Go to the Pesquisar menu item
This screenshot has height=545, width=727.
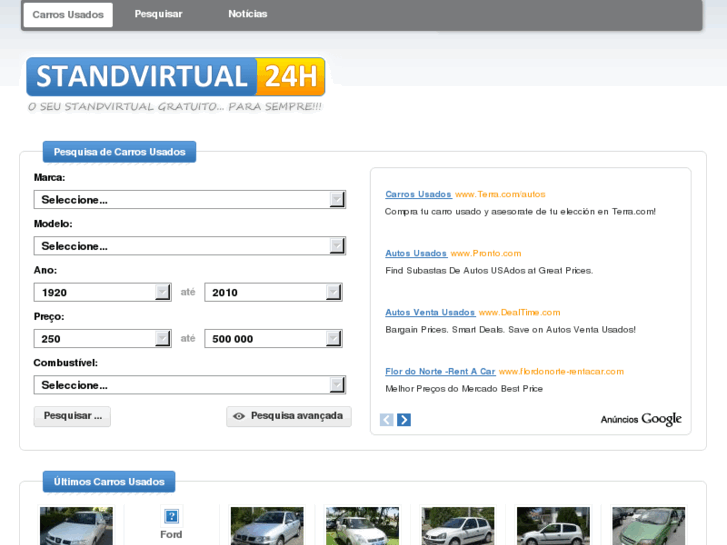click(x=158, y=14)
